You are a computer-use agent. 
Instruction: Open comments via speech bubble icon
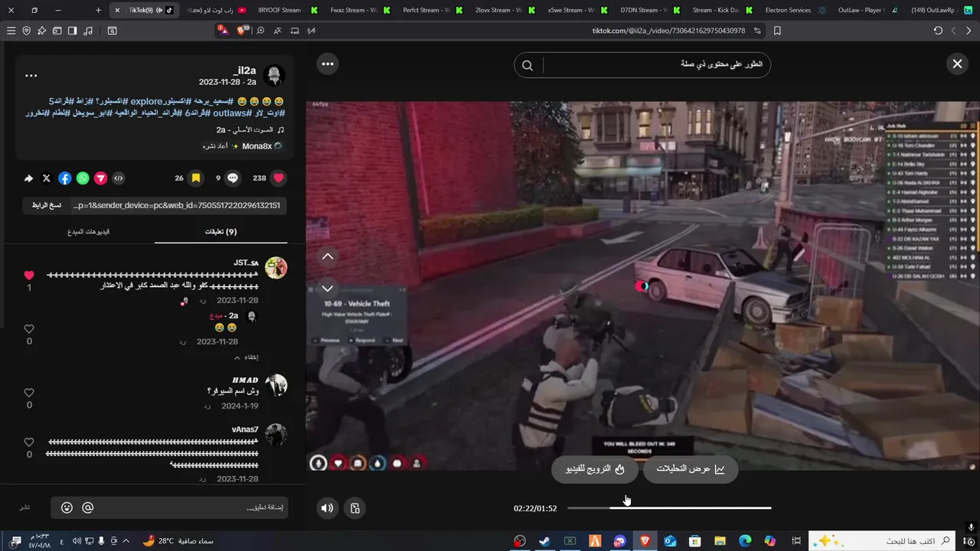pyautogui.click(x=233, y=178)
